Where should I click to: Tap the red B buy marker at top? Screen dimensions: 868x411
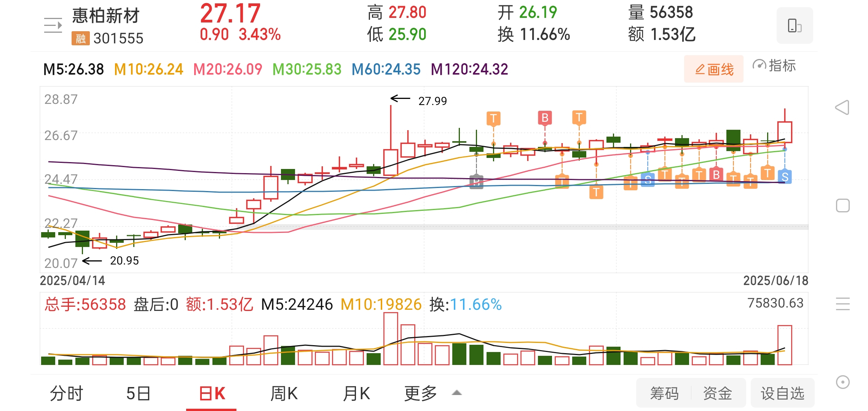[545, 118]
